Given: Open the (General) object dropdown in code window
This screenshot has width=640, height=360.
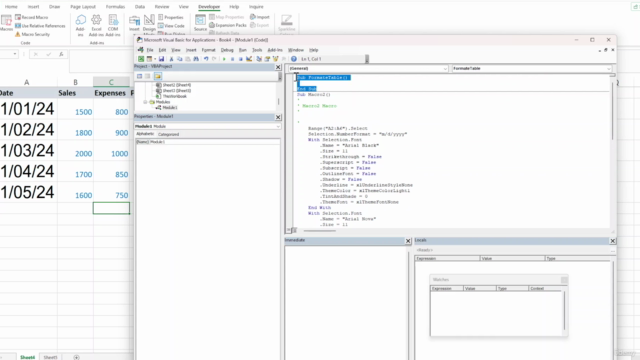Looking at the screenshot, I should click(x=445, y=69).
